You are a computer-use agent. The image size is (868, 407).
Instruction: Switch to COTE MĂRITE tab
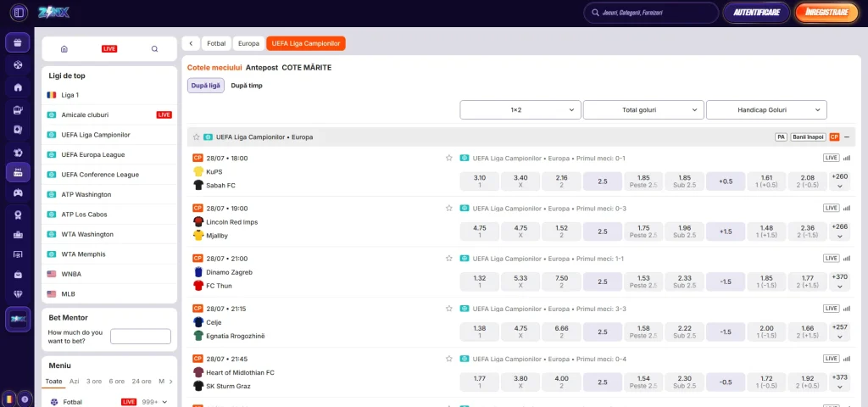[x=307, y=68]
